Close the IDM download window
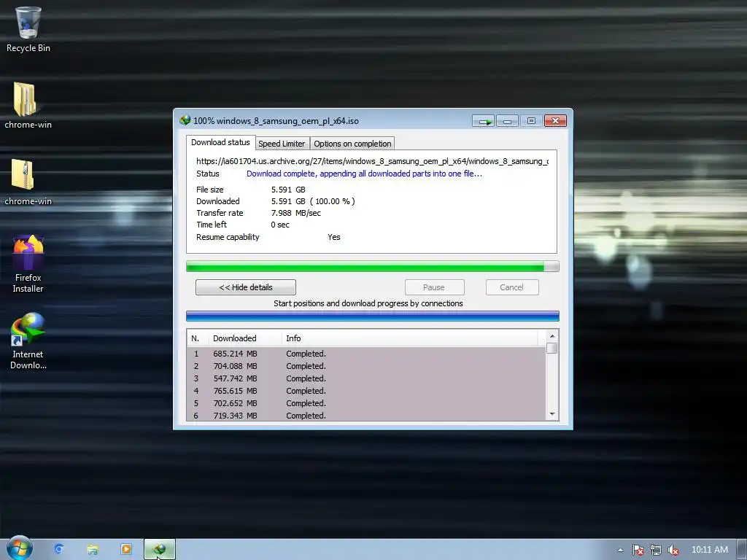 pos(555,121)
